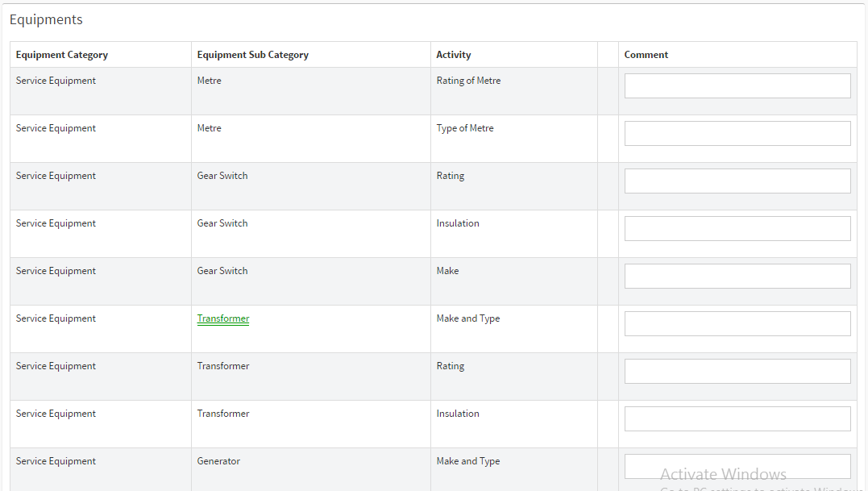Click Service Equipment in the Generator row
This screenshot has width=868, height=491.
pos(56,461)
